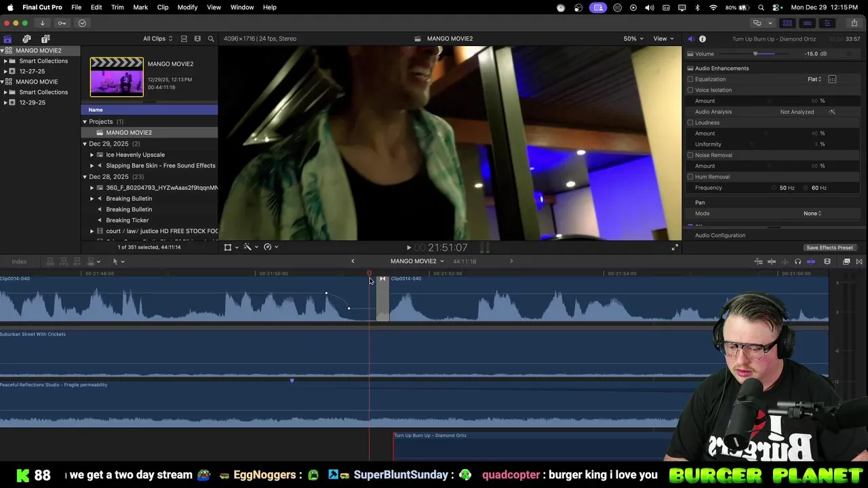Show background tasks checkmark icon
Screen dimensions: 868x488
[x=82, y=23]
